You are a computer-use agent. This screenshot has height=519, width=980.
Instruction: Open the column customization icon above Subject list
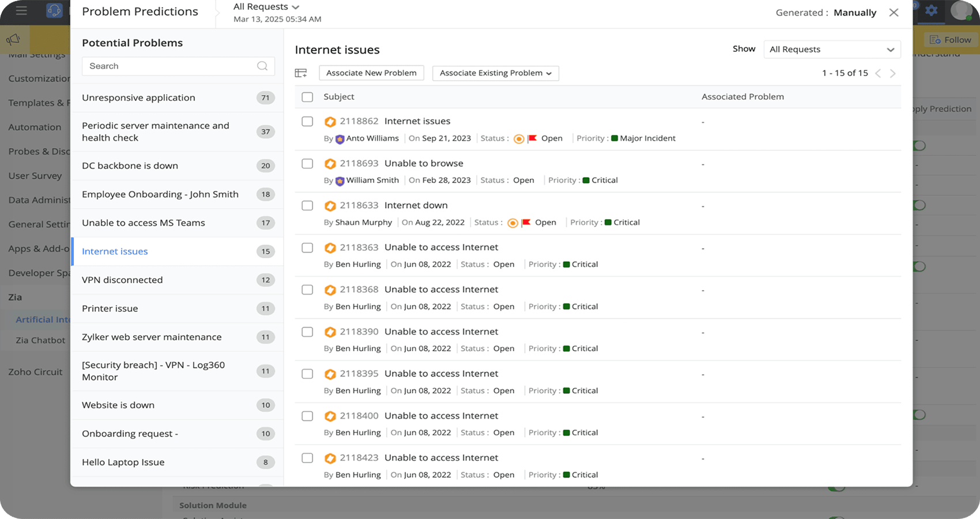[300, 73]
